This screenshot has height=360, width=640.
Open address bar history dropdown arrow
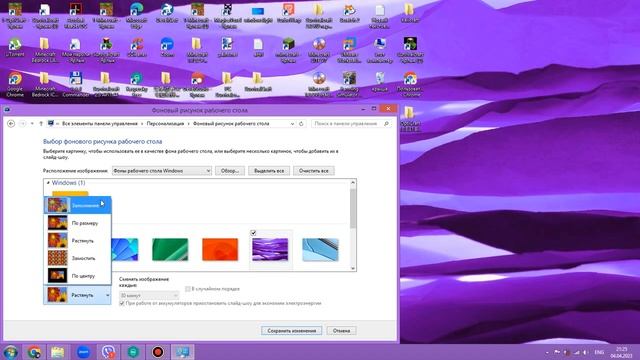tap(292, 124)
